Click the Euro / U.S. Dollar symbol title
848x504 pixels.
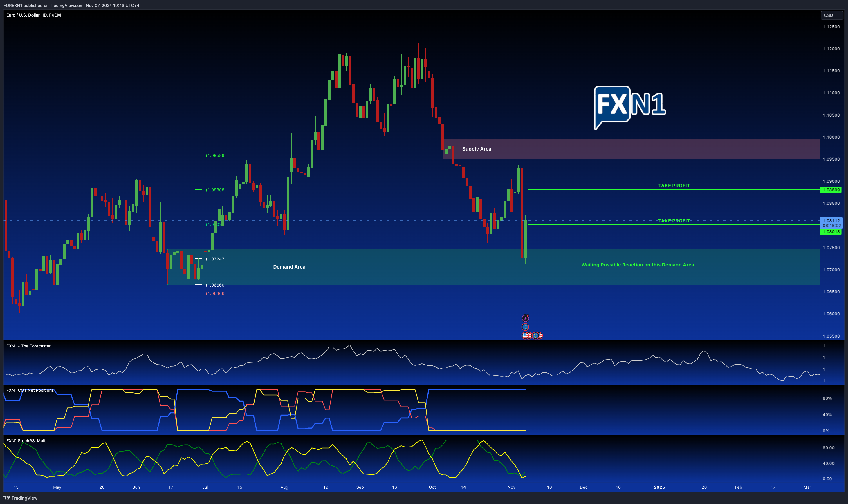point(34,15)
